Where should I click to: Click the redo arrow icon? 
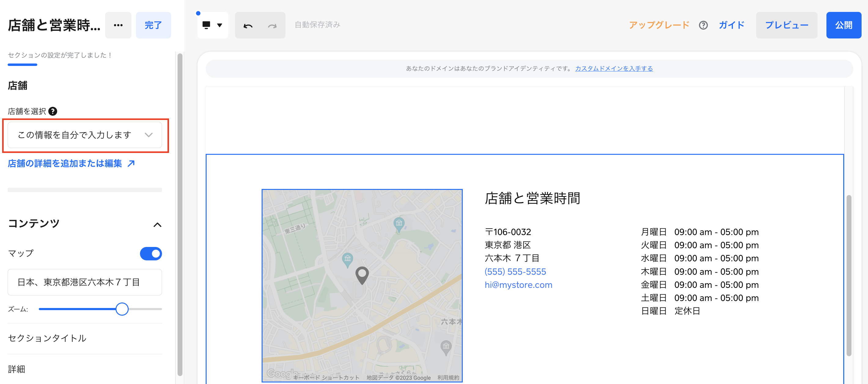pyautogui.click(x=272, y=26)
